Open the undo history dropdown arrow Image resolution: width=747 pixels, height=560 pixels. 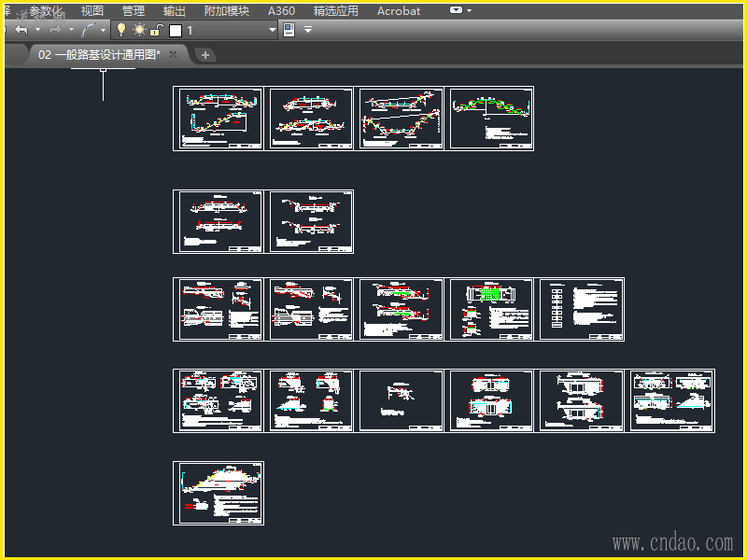click(x=37, y=30)
